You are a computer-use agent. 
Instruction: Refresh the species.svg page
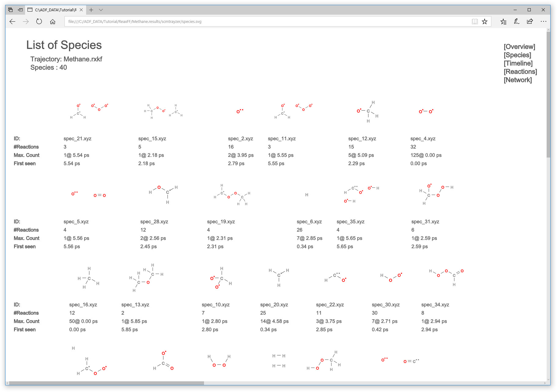pos(39,21)
